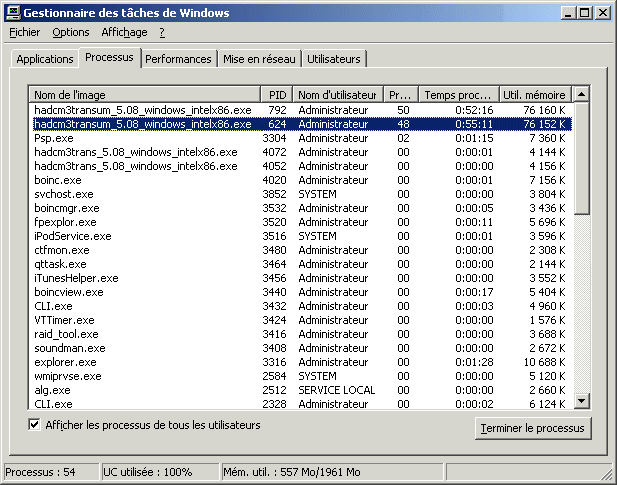Click the Terminer le processus button
Image resolution: width=617 pixels, height=485 pixels.
[531, 428]
